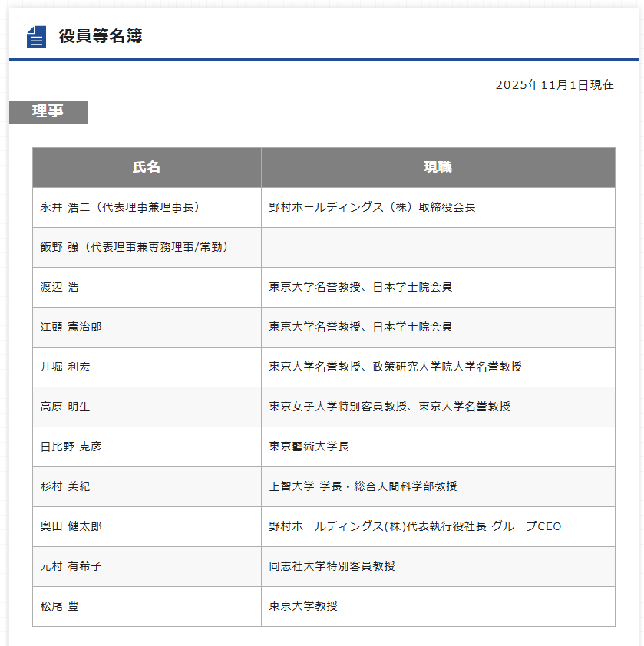This screenshot has width=644, height=646.
Task: Click the 現職 column header
Action: 438,167
